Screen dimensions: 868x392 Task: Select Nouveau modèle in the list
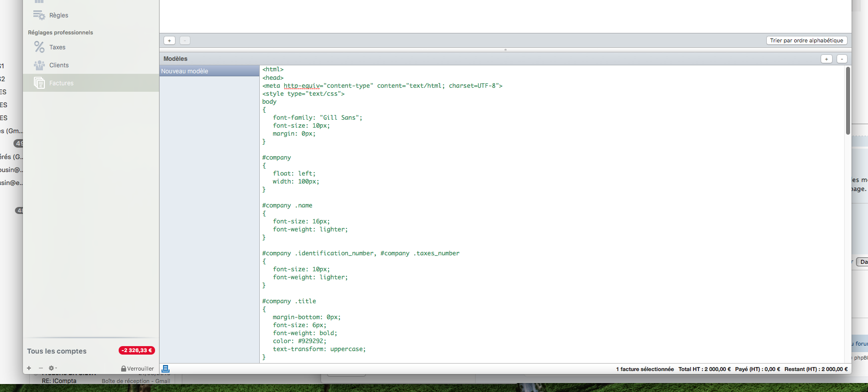[x=209, y=71]
